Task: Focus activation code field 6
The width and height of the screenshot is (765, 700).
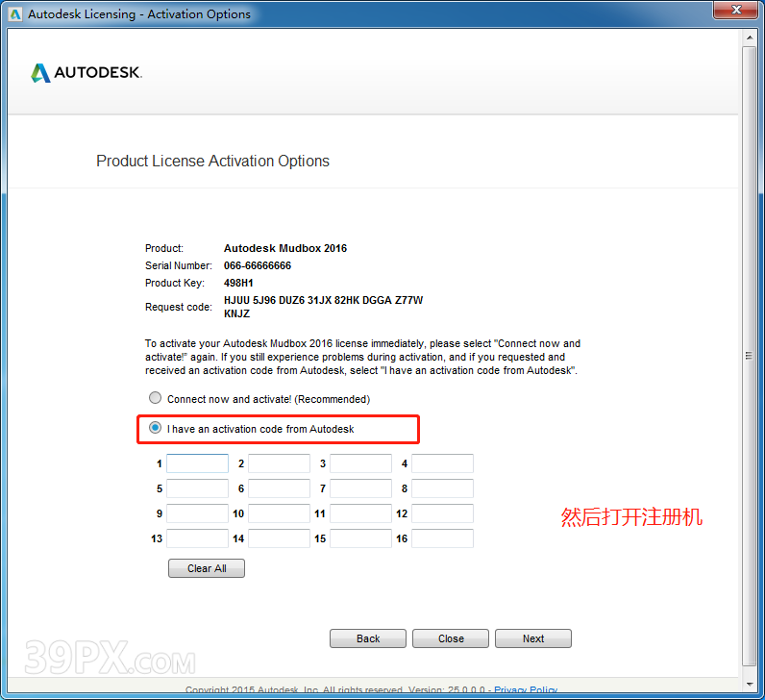Action: click(x=279, y=488)
